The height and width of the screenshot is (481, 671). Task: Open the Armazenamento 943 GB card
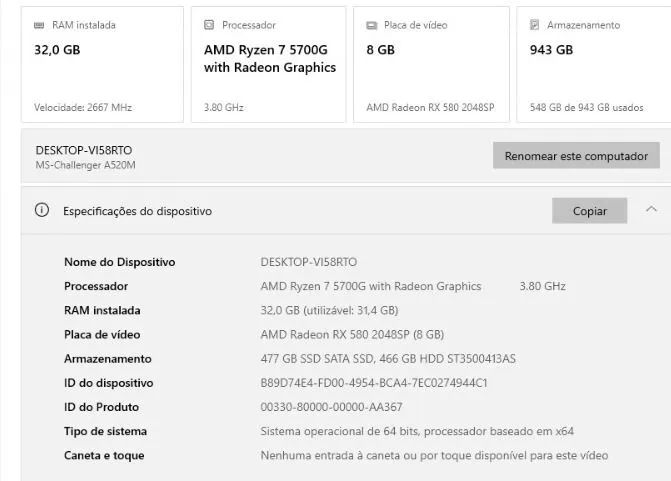[x=594, y=64]
